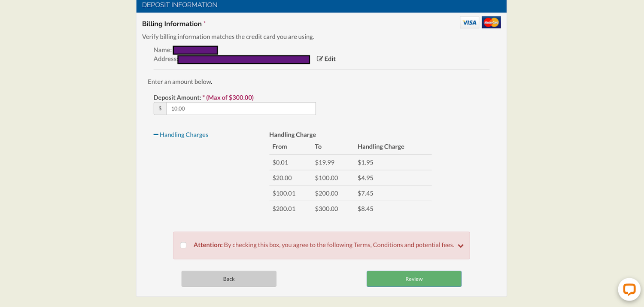Check the Terms and Conditions agreement box

point(183,245)
